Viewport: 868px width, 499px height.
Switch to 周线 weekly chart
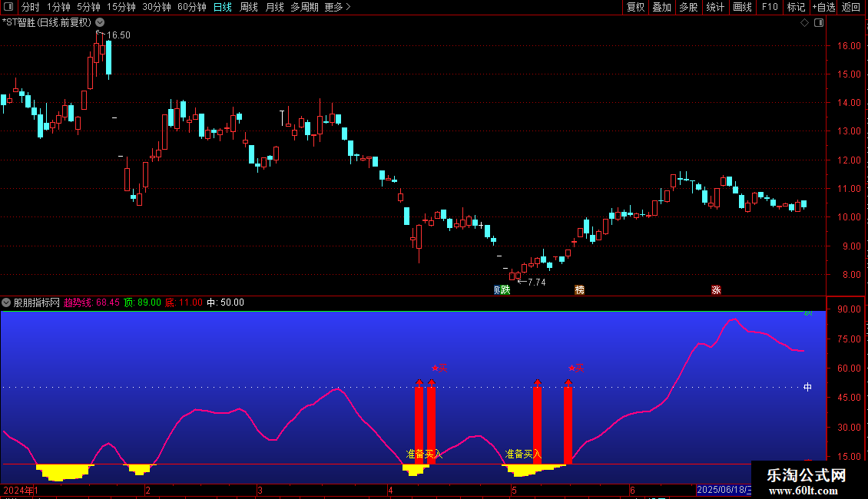(249, 7)
